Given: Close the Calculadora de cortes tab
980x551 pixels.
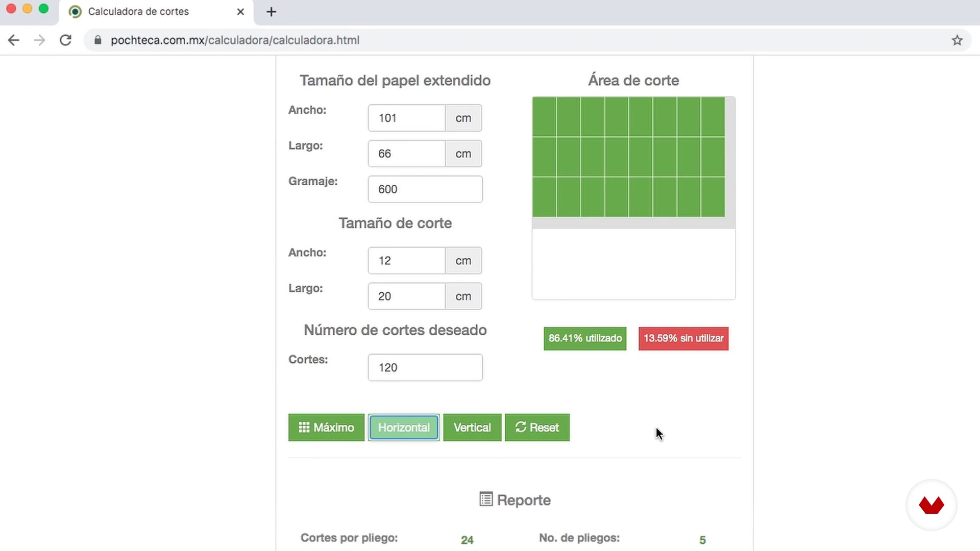Looking at the screenshot, I should pos(240,12).
